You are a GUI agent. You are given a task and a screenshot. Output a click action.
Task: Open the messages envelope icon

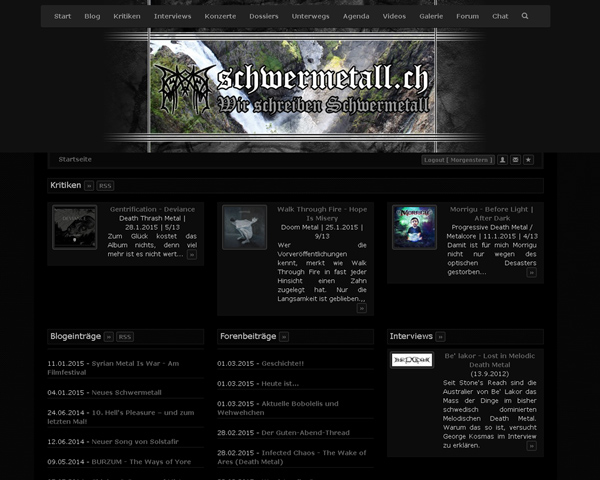pyautogui.click(x=515, y=160)
